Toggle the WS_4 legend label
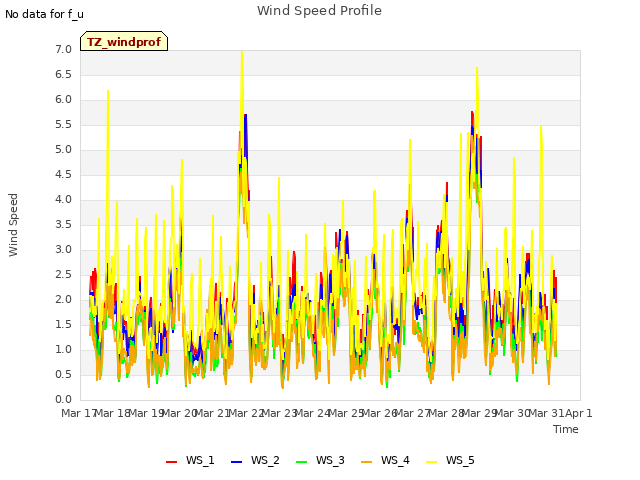The width and height of the screenshot is (640, 480). (x=395, y=460)
